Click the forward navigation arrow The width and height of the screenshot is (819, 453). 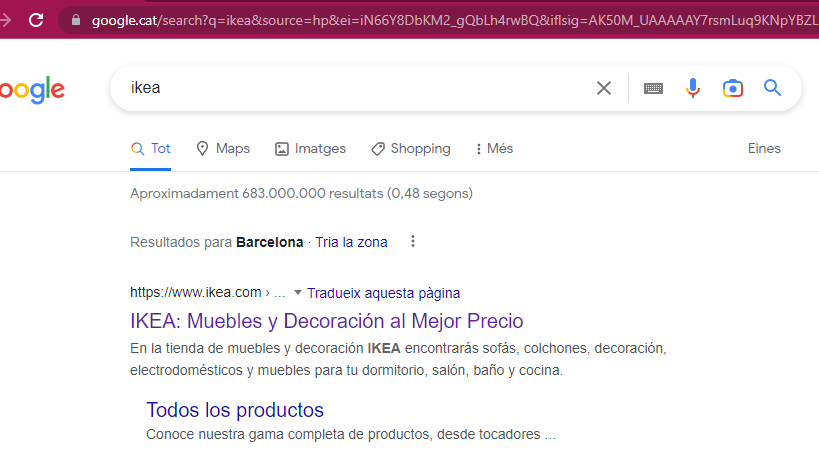click(5, 20)
